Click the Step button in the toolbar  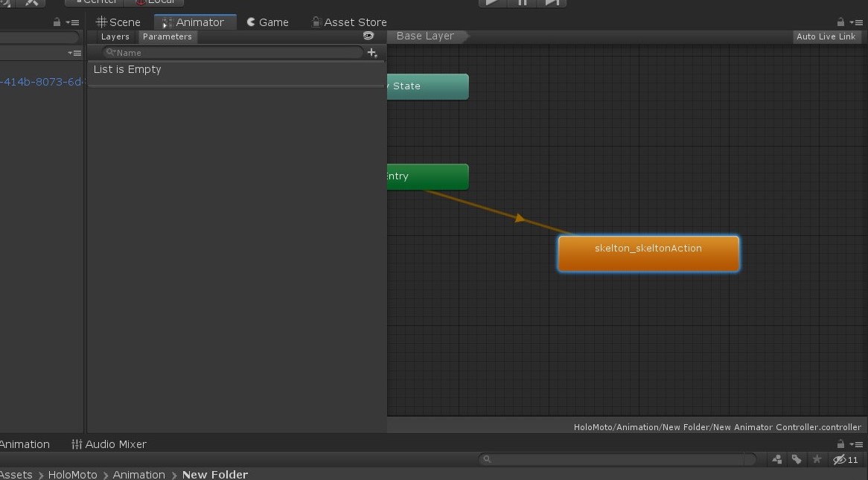pyautogui.click(x=552, y=3)
